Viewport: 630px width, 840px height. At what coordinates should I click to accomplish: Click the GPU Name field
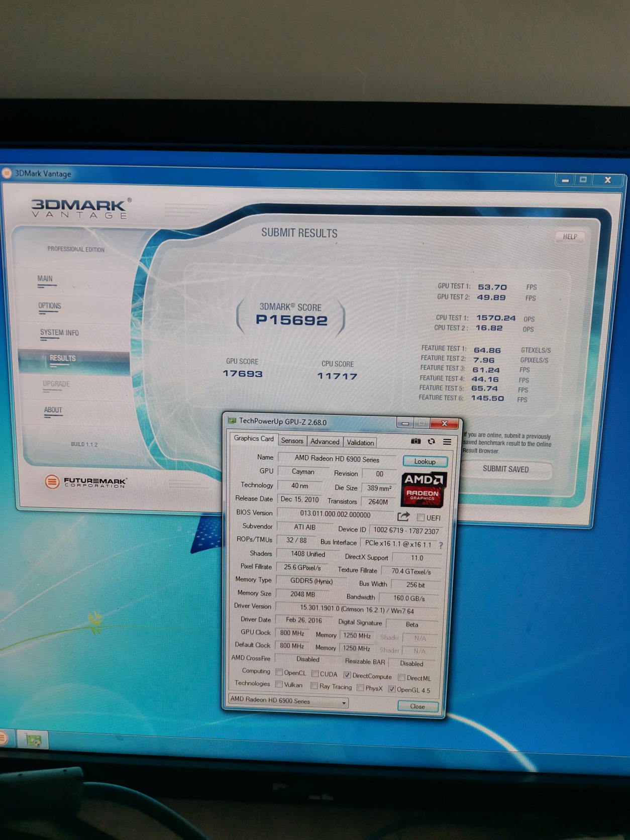pos(337,459)
